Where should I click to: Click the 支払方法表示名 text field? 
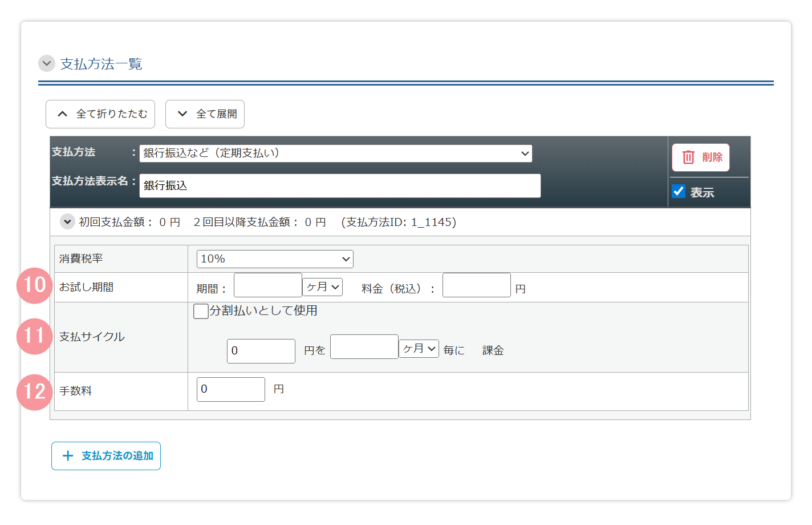coord(340,186)
